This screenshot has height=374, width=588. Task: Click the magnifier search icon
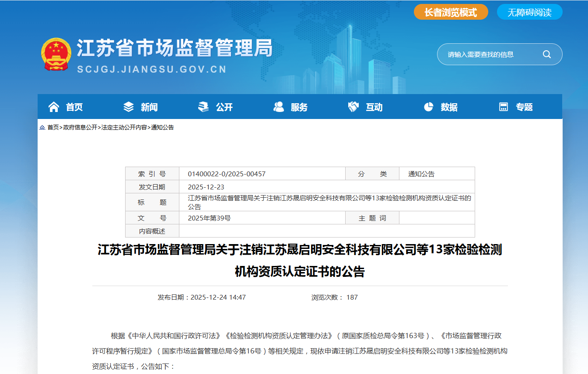[547, 54]
